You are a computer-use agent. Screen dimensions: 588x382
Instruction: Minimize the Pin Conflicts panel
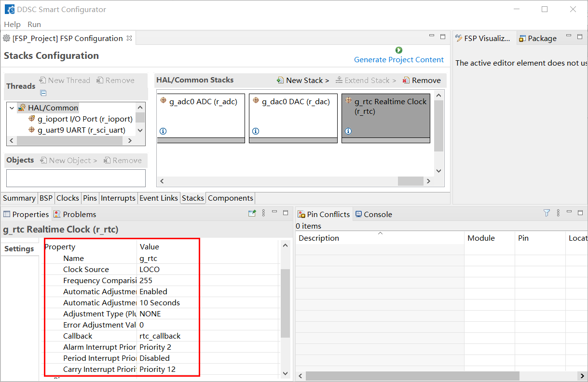570,212
